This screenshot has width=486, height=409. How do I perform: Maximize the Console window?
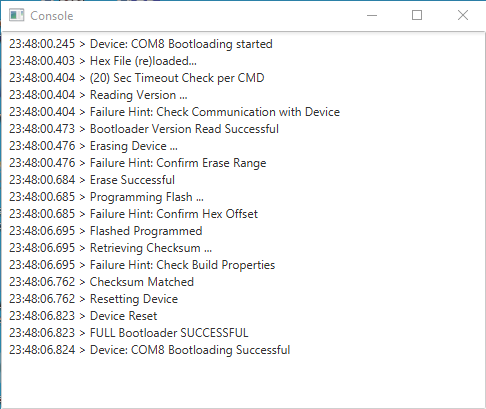point(417,15)
